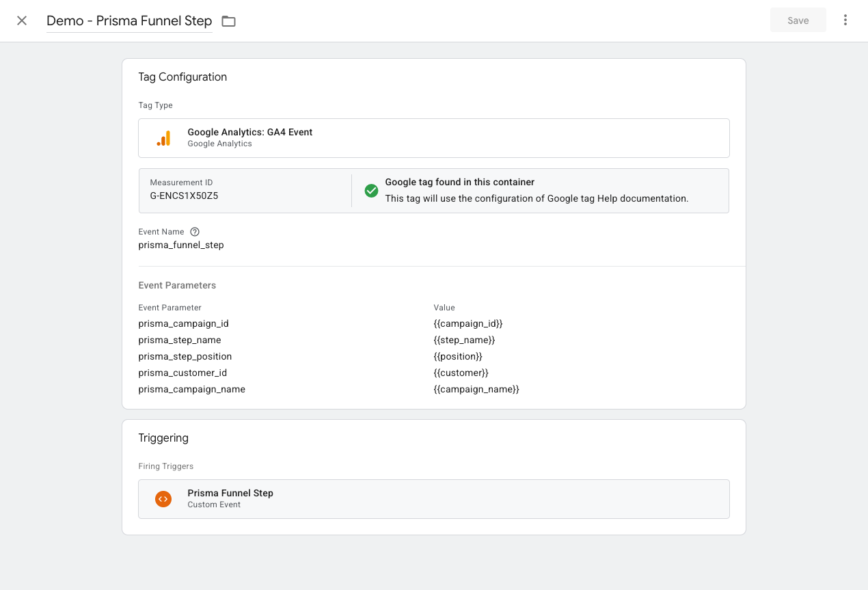This screenshot has height=590, width=868.
Task: Click the prisma_campaign_name parameter
Action: (191, 389)
